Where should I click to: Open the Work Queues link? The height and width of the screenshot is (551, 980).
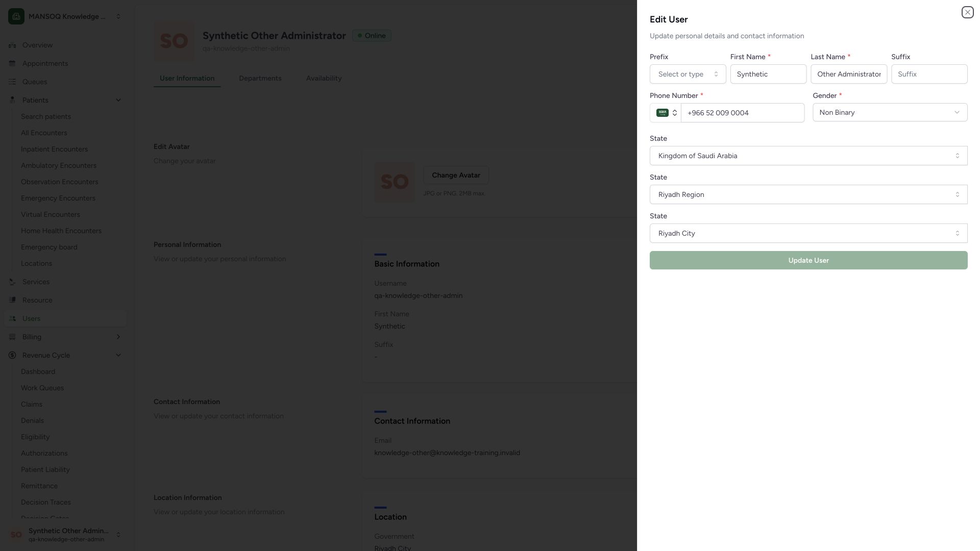coord(42,388)
